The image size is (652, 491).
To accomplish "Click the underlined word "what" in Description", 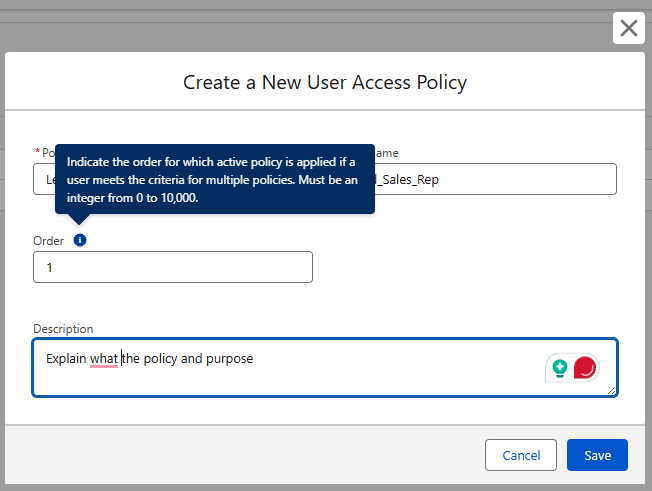I will [x=104, y=358].
